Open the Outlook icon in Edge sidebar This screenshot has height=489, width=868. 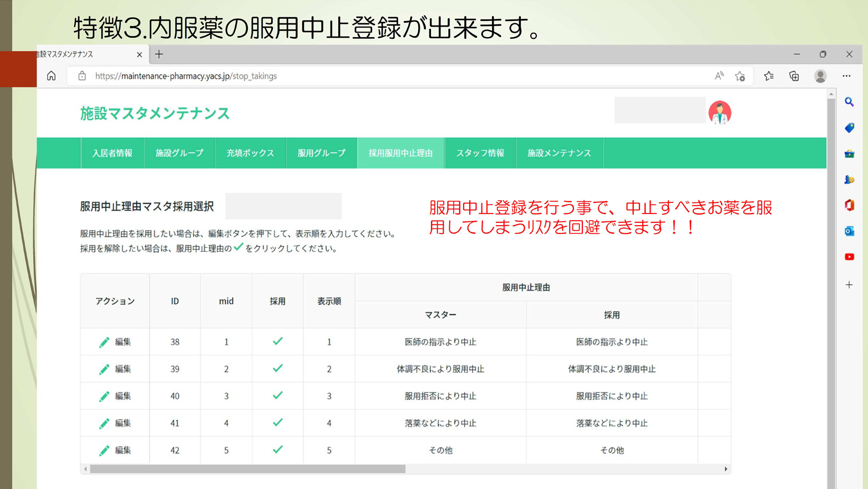coord(849,231)
